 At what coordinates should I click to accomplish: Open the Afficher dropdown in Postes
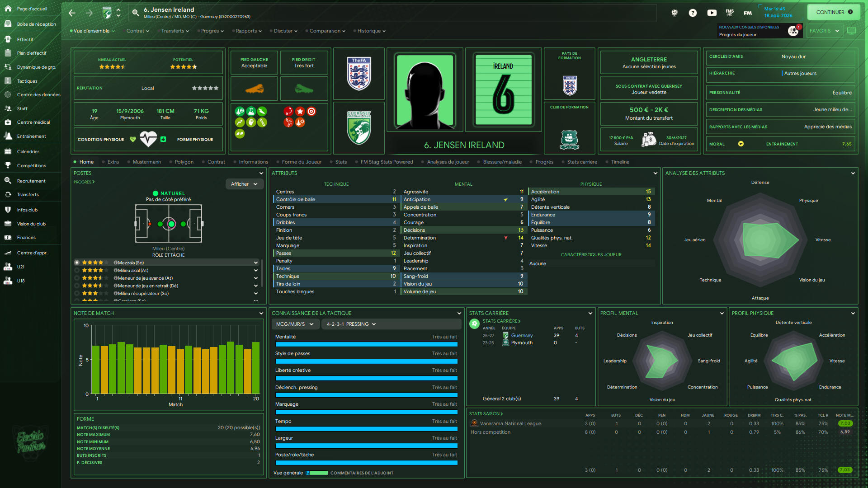244,184
